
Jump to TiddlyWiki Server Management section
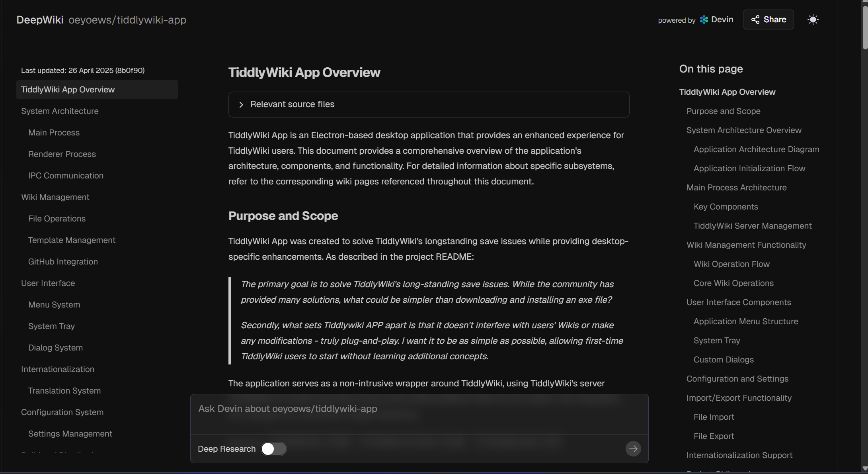click(753, 226)
